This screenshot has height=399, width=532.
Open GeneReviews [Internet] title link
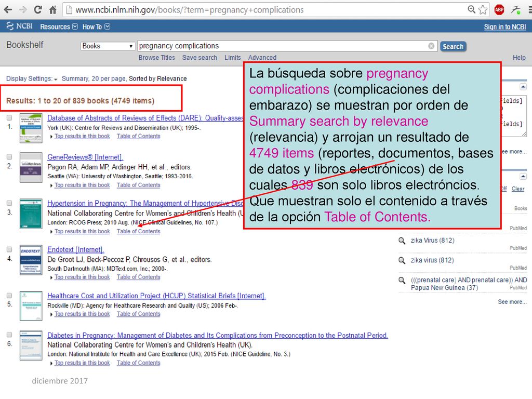pyautogui.click(x=85, y=157)
